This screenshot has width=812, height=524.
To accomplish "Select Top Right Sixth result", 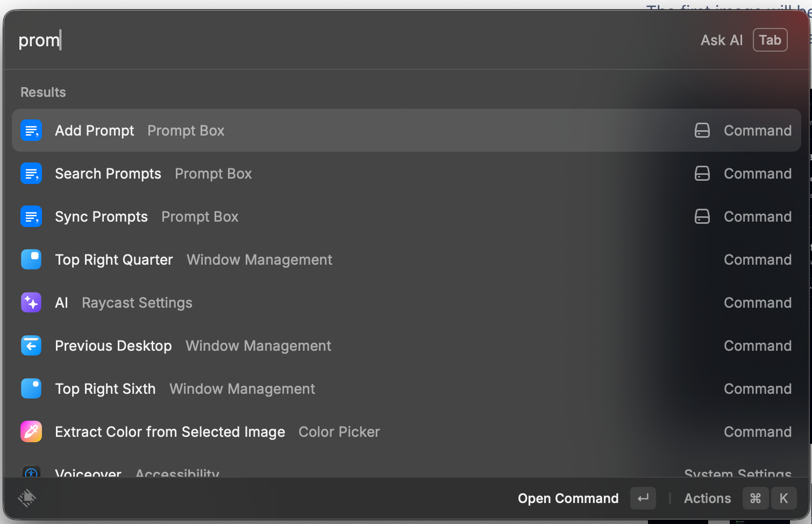I will [407, 388].
